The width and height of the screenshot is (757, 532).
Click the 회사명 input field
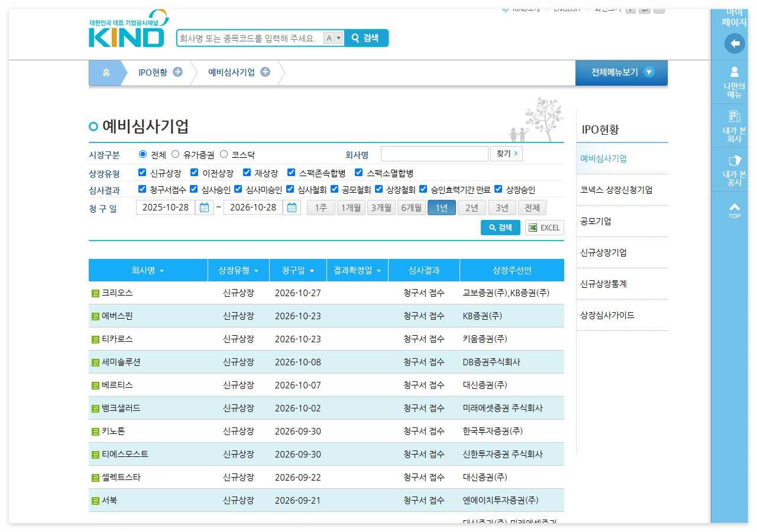pyautogui.click(x=435, y=154)
